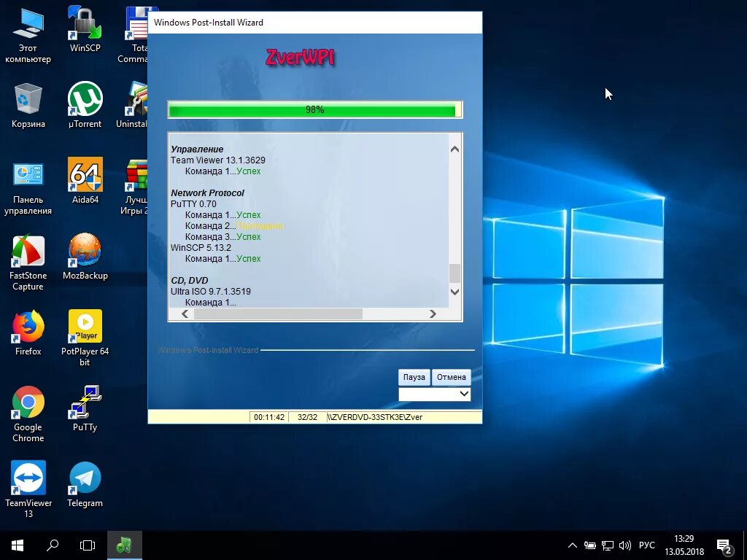Click the elapsed time 00:11:42 status
This screenshot has width=747, height=560.
(269, 417)
